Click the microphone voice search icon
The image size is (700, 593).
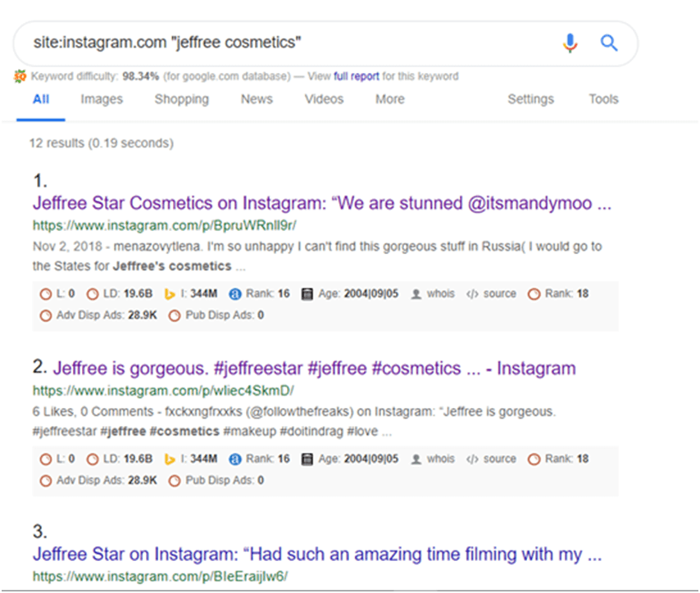[570, 43]
